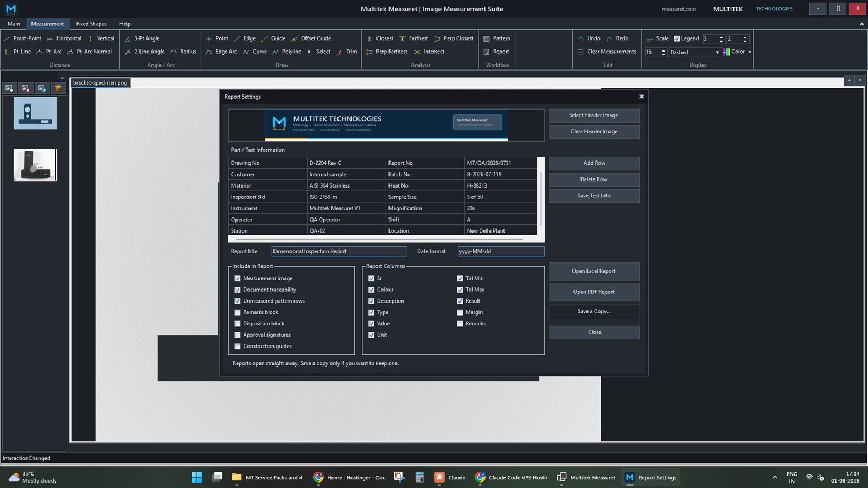Click into the Report title field

[x=339, y=252]
